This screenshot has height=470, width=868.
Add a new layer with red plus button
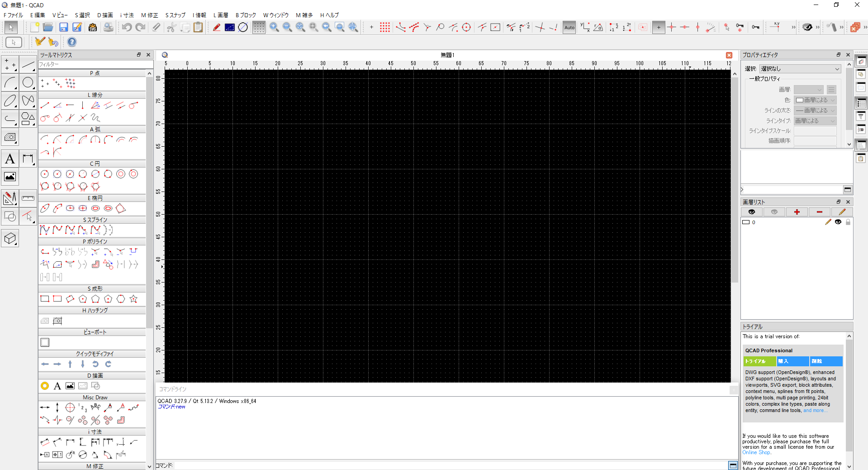tap(797, 212)
